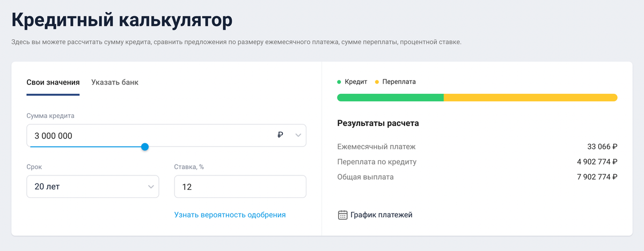Click the ruble currency symbol in loan amount
The height and width of the screenshot is (251, 644).
point(280,136)
